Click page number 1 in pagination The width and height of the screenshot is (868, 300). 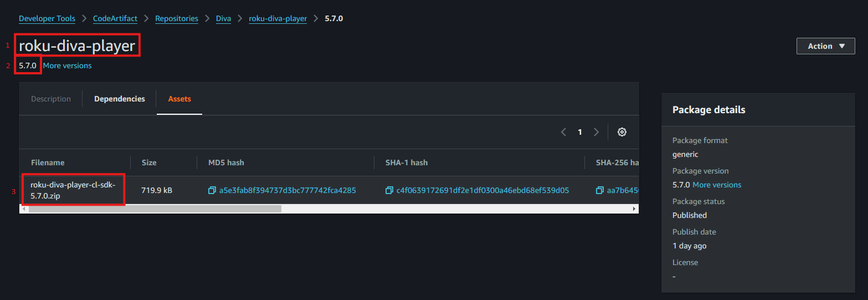tap(580, 132)
